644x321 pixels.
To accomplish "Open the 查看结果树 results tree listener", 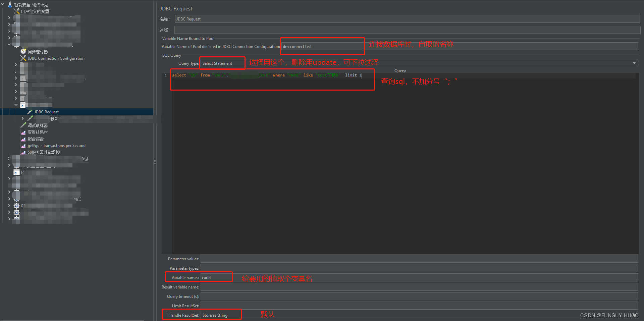I will point(37,132).
